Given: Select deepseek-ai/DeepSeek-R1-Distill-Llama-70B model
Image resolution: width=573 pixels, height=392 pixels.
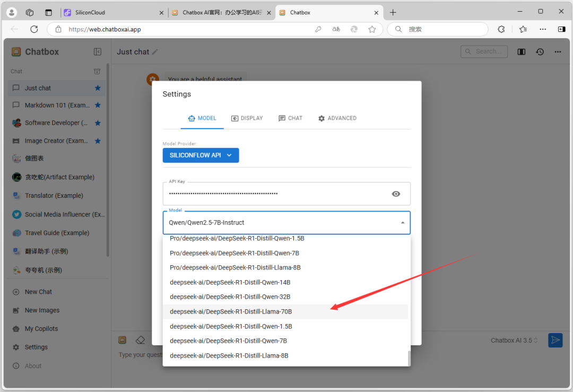Looking at the screenshot, I should pyautogui.click(x=285, y=311).
